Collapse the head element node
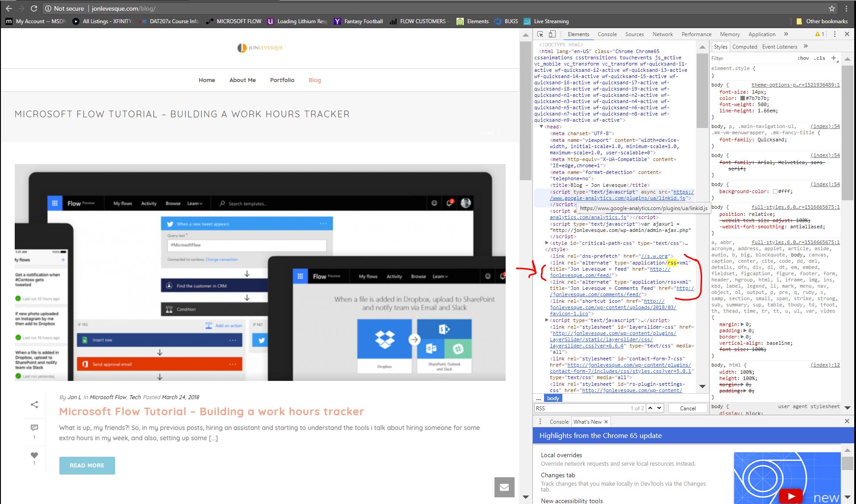Screen dimensions: 856x504 pos(541,127)
